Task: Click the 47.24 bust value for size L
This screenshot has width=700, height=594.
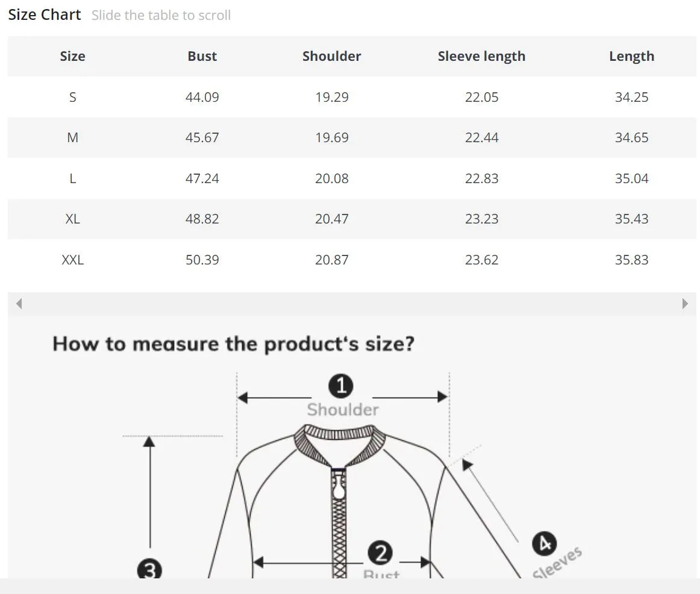Action: click(x=202, y=178)
